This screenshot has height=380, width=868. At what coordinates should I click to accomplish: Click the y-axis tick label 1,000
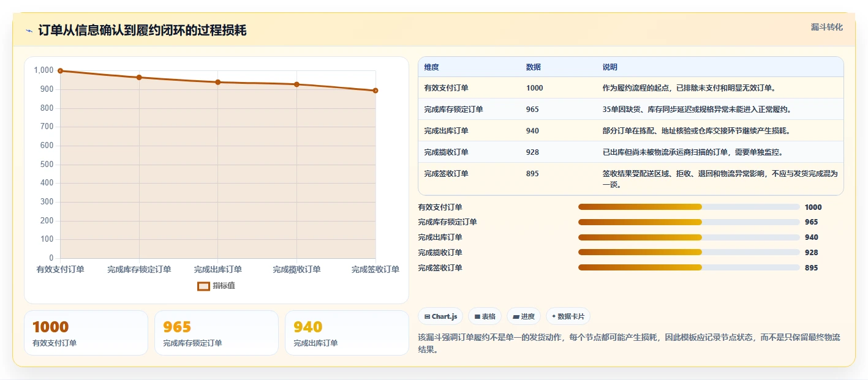[x=43, y=70]
